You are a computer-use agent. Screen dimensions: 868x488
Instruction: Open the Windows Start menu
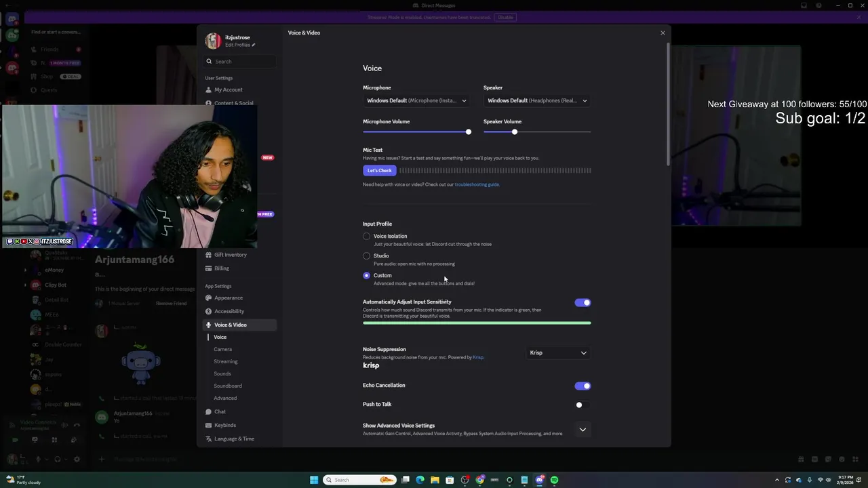click(314, 480)
